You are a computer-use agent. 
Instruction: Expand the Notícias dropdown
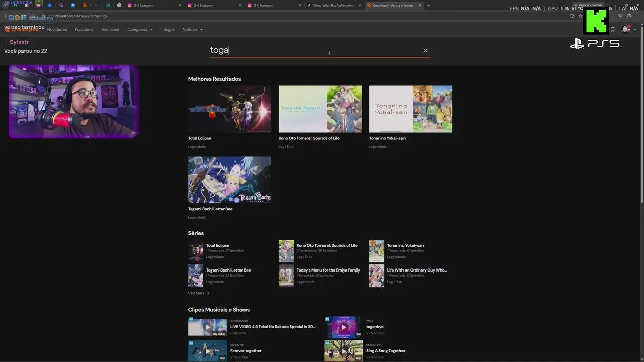(x=192, y=30)
